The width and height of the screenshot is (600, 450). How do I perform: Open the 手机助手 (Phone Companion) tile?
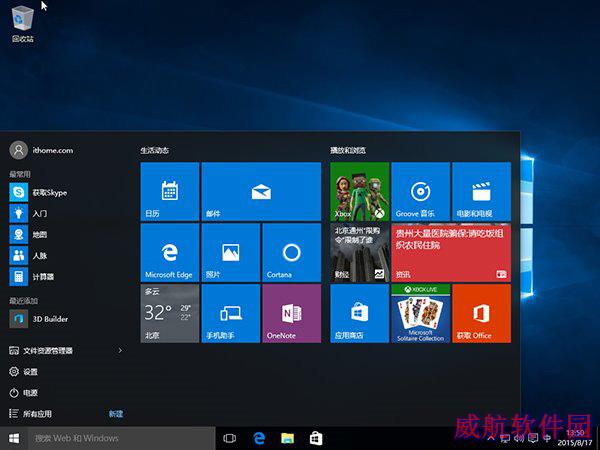pyautogui.click(x=231, y=313)
